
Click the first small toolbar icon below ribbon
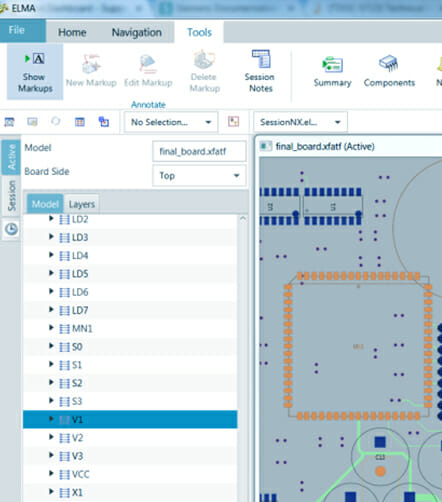[9, 122]
